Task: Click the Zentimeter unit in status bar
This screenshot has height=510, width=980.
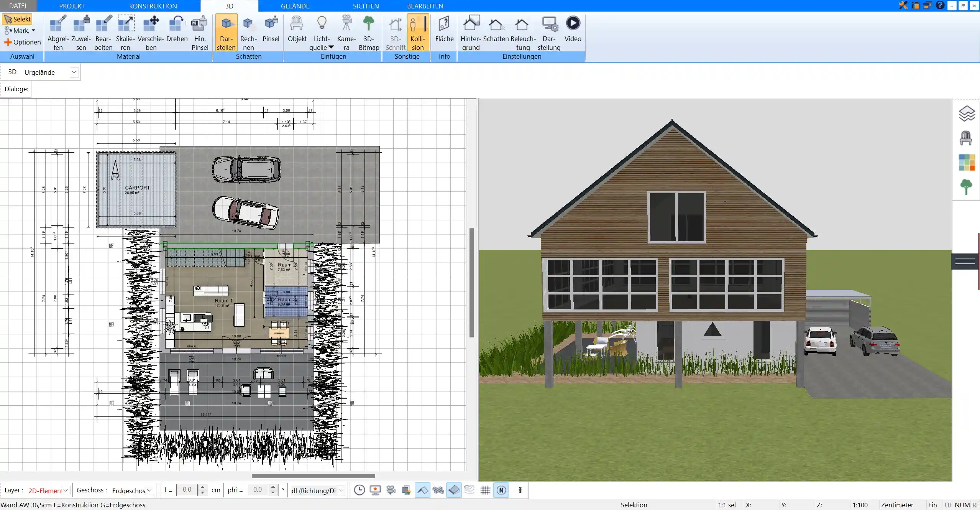Action: coord(897,505)
